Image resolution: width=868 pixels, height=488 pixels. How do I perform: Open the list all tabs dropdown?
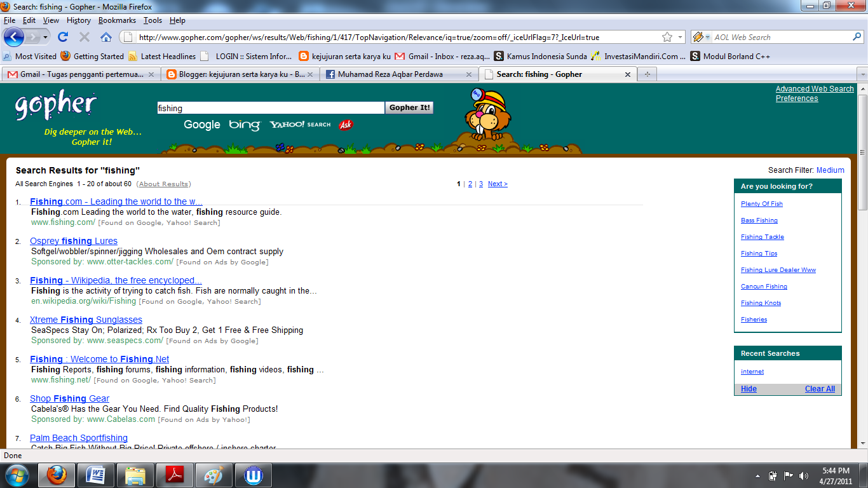[x=862, y=74]
